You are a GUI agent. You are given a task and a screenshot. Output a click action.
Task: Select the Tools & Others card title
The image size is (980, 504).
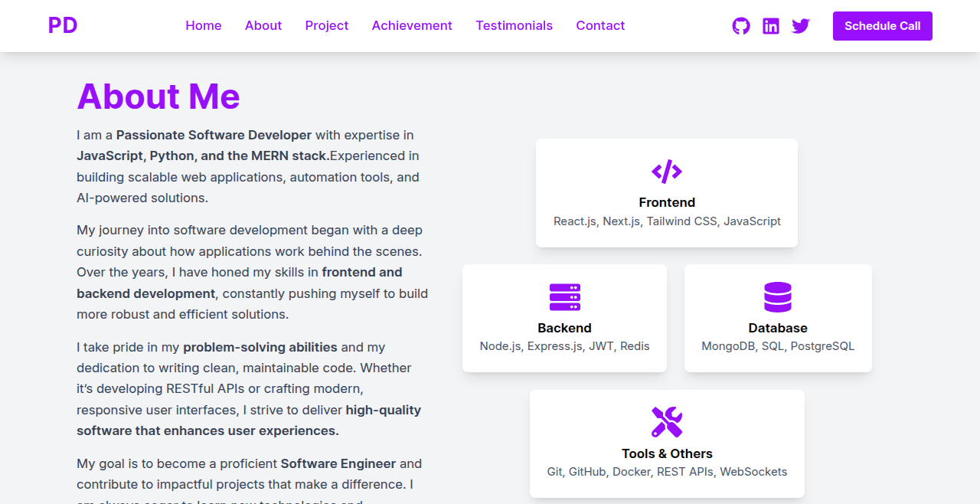pyautogui.click(x=667, y=453)
